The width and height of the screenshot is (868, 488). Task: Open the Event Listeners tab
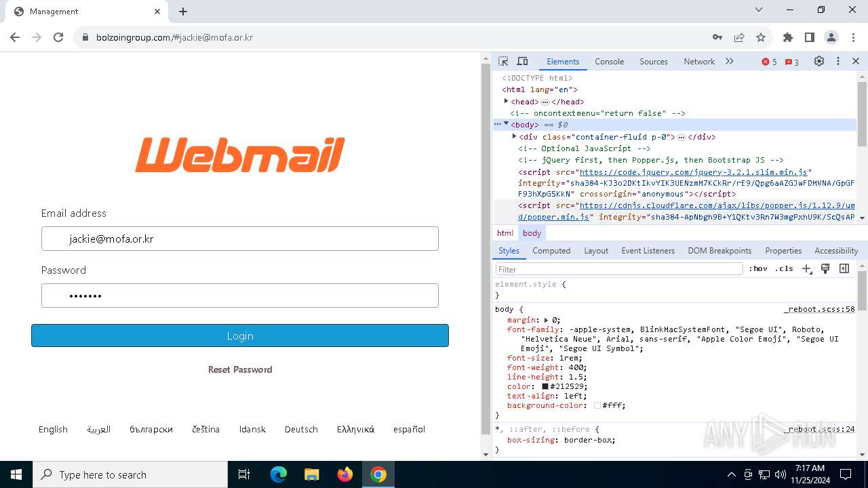pyautogui.click(x=648, y=250)
